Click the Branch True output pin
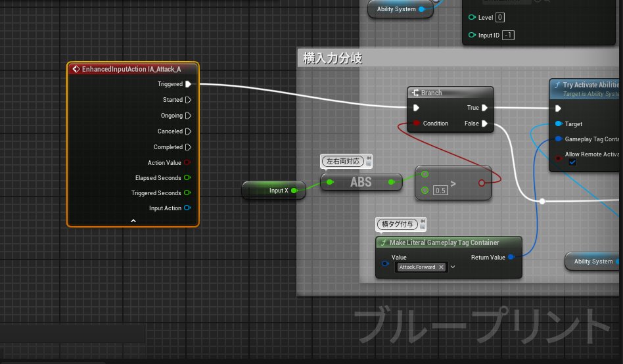 (x=484, y=108)
